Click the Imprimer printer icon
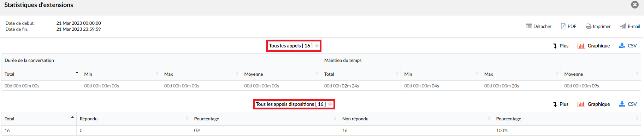The width and height of the screenshot is (644, 137). coord(589,26)
